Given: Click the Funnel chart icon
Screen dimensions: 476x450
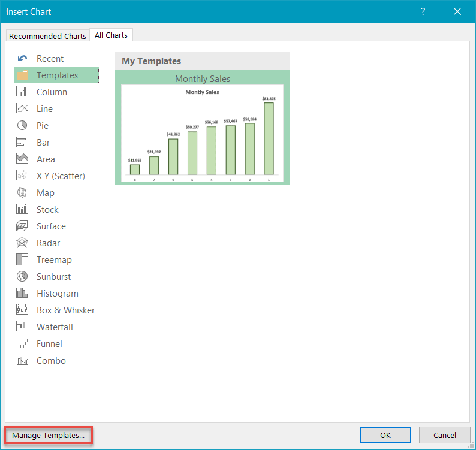Looking at the screenshot, I should coord(22,343).
